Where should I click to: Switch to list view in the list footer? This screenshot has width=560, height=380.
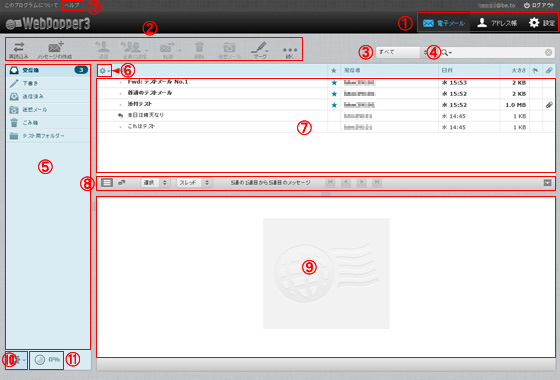click(x=106, y=182)
